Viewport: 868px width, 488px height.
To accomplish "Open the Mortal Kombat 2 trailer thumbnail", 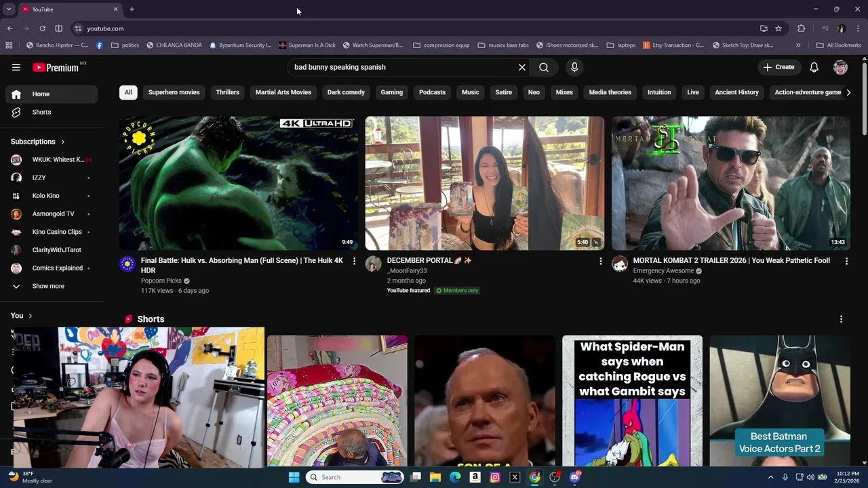I will tap(731, 183).
